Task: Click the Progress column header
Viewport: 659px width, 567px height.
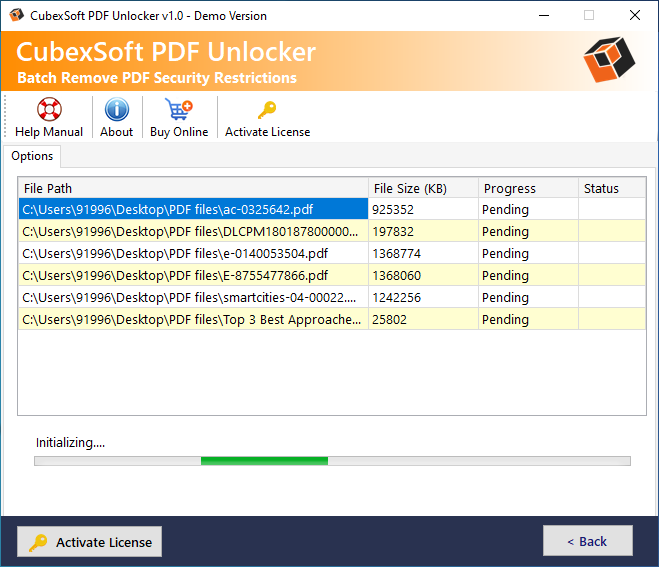Action: tap(527, 188)
